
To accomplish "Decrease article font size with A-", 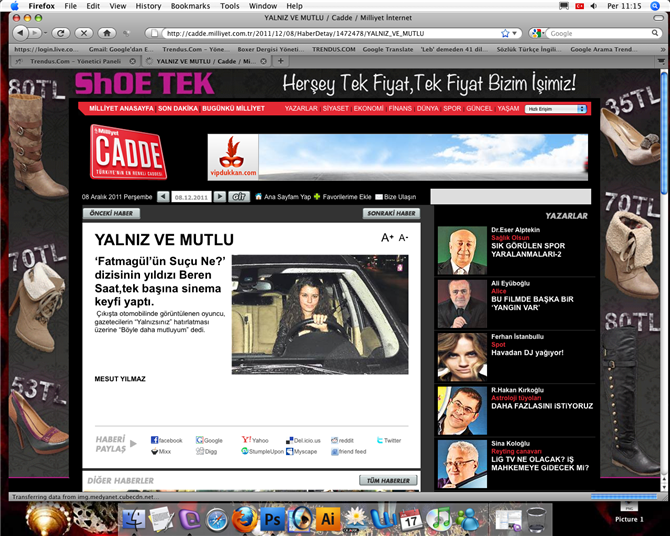I will (x=403, y=238).
